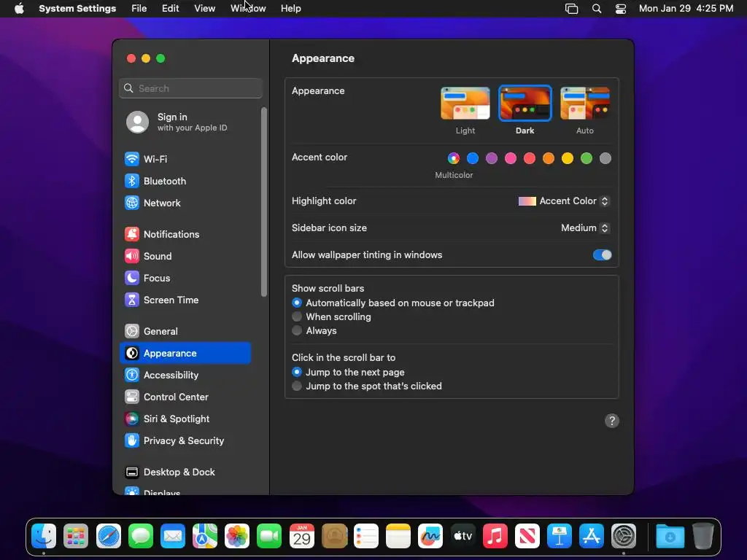Viewport: 747px width, 560px height.
Task: Expand the Sidebar icon size menu
Action: pyautogui.click(x=585, y=228)
